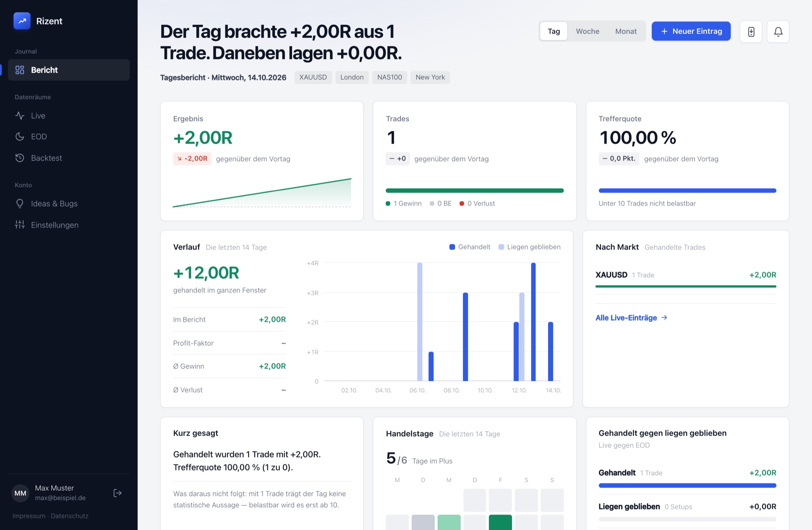
Task: Select the Bericht menu item
Action: pyautogui.click(x=69, y=70)
